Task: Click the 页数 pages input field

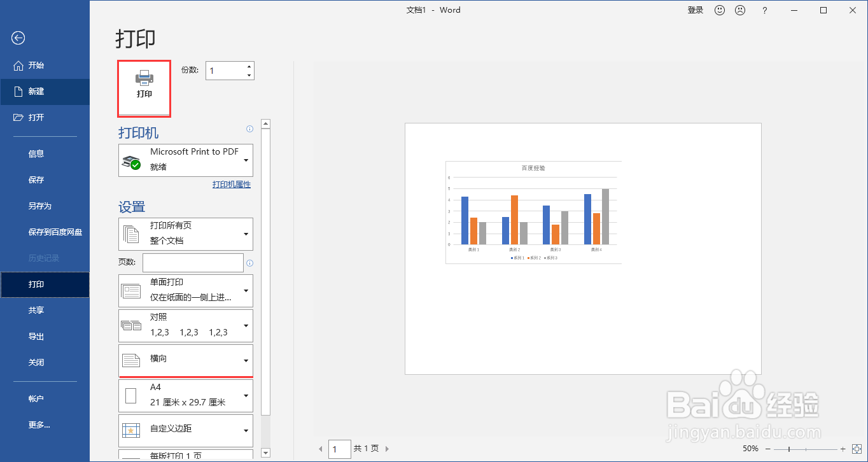Action: coord(193,263)
